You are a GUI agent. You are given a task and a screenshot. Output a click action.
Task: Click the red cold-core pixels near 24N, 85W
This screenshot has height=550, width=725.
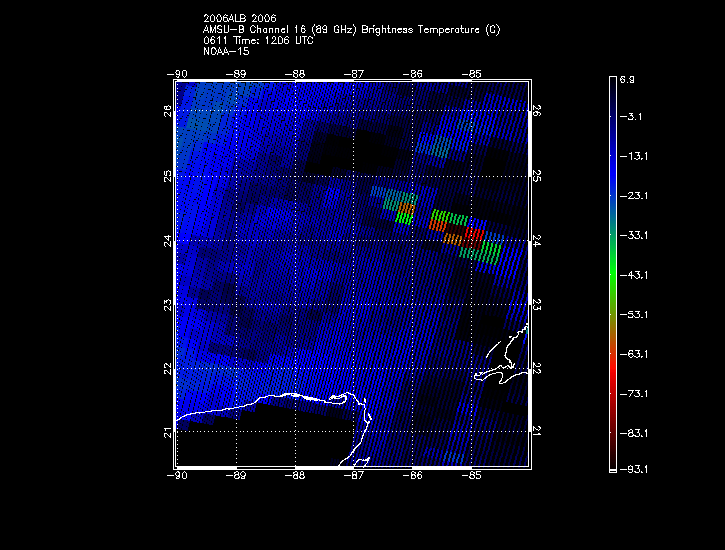point(474,233)
